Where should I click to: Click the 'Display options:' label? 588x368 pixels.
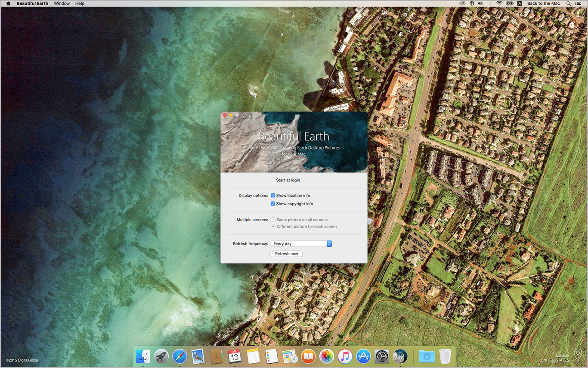pos(254,196)
